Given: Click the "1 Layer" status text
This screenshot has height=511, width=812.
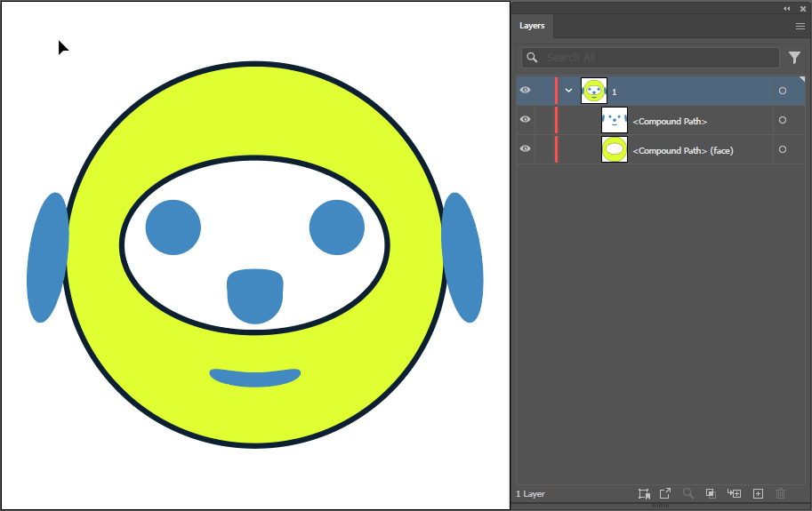Looking at the screenshot, I should pyautogui.click(x=530, y=494).
